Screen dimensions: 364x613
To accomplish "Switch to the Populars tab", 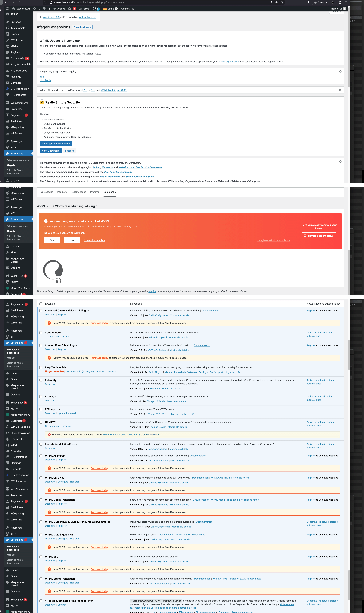I will tap(62, 192).
